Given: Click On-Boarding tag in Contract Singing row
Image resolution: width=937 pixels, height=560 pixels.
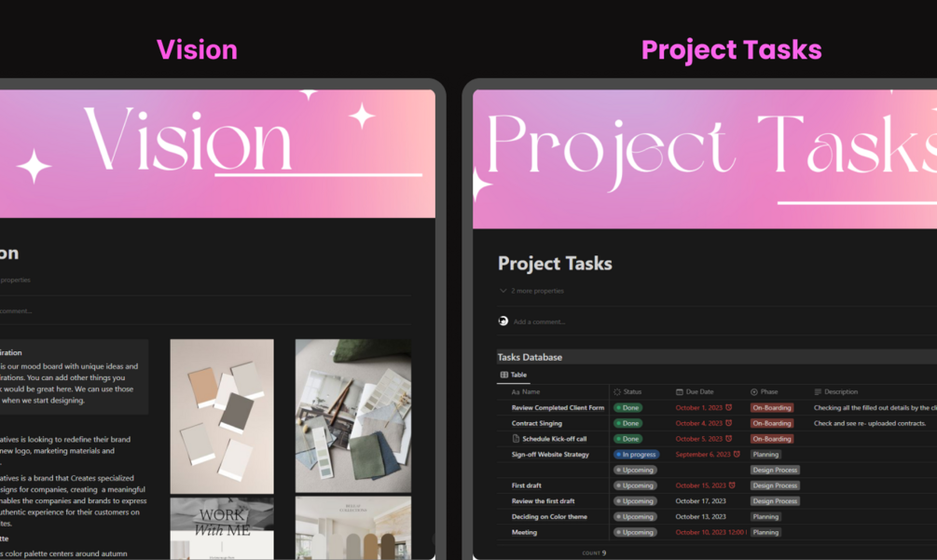Looking at the screenshot, I should pyautogui.click(x=772, y=423).
